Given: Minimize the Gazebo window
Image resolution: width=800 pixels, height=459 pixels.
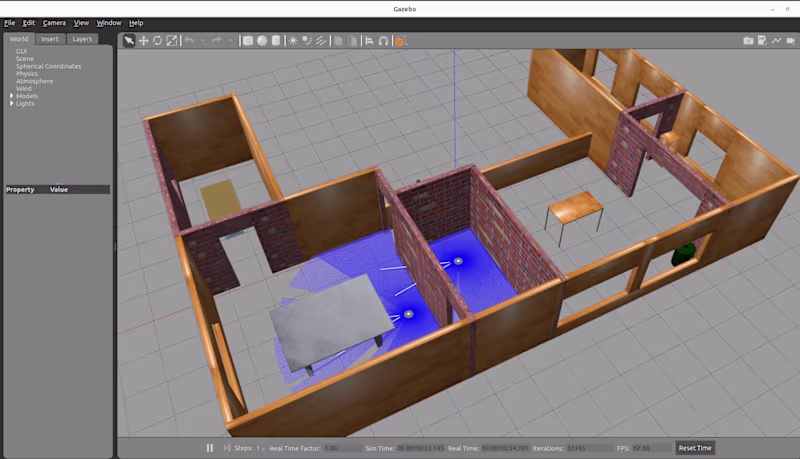Looking at the screenshot, I should click(772, 9).
